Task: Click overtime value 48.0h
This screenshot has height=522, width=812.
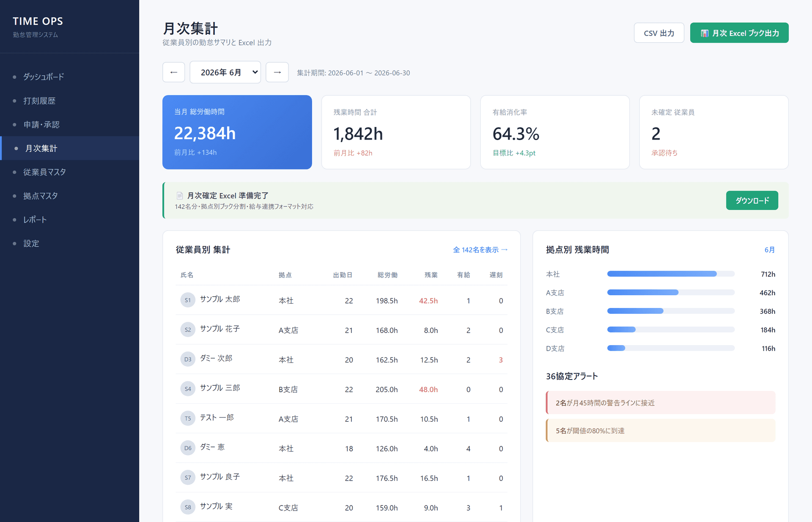Action: click(428, 390)
